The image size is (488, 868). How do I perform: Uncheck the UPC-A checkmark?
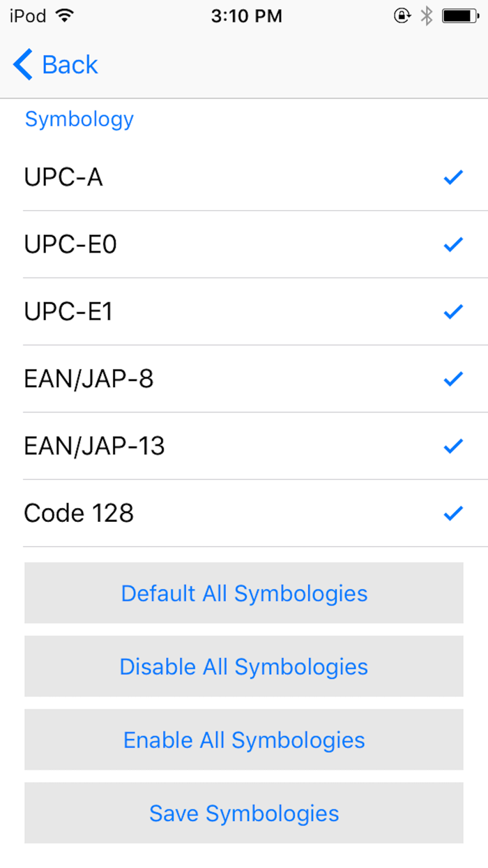[453, 178]
